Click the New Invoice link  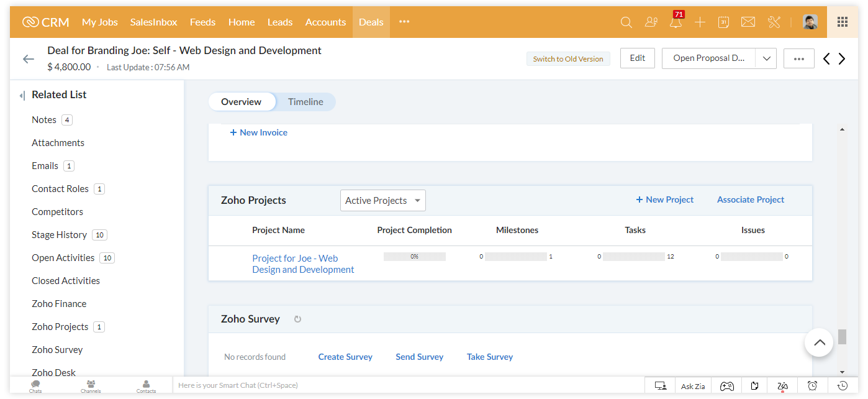click(259, 132)
